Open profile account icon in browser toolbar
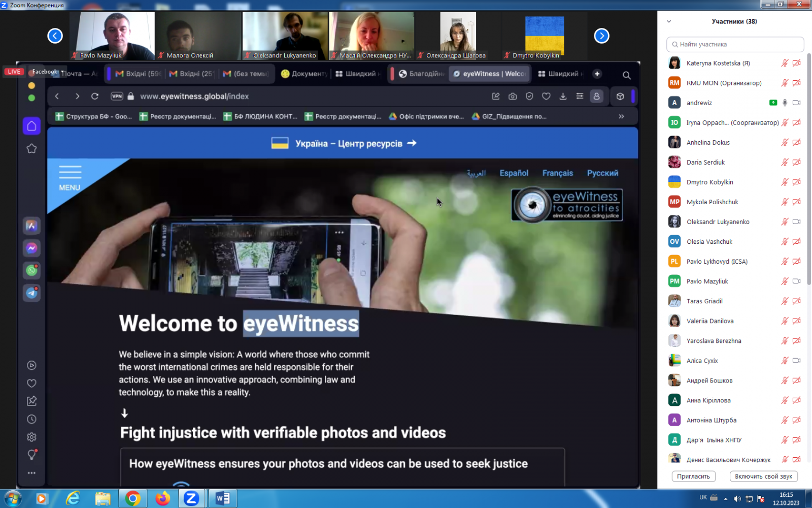812x508 pixels. 596,96
